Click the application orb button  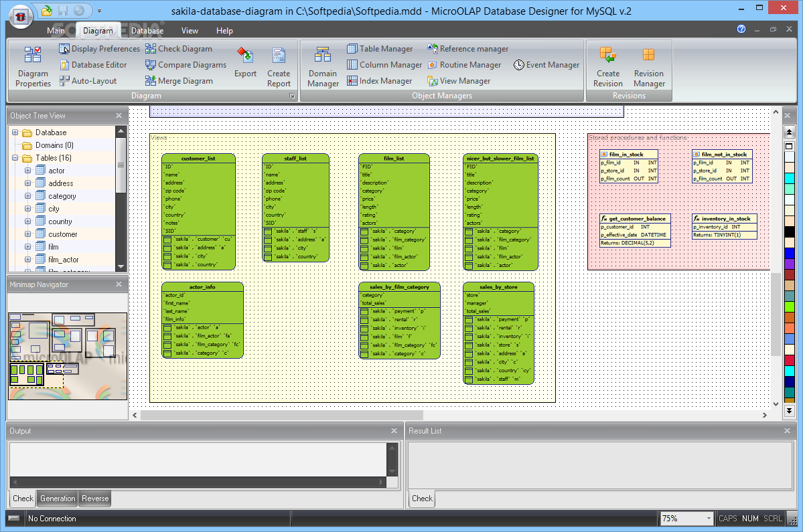point(21,16)
